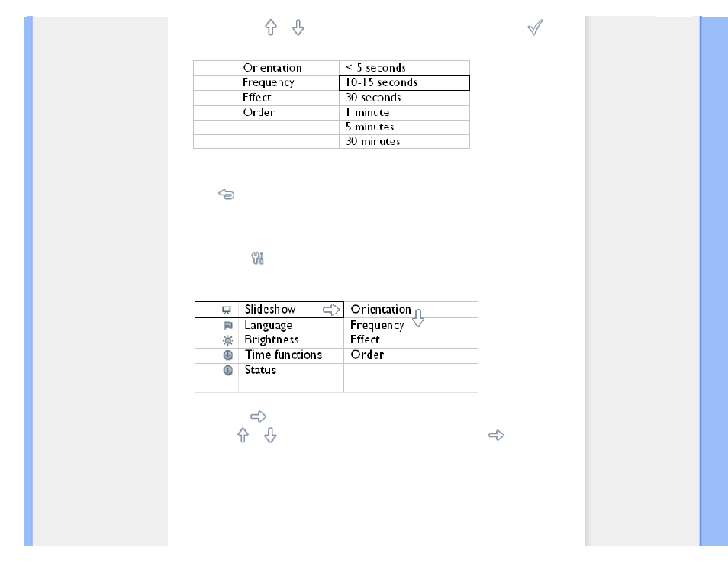The width and height of the screenshot is (728, 563).
Task: Choose Effect in the lower submenu
Action: point(365,339)
